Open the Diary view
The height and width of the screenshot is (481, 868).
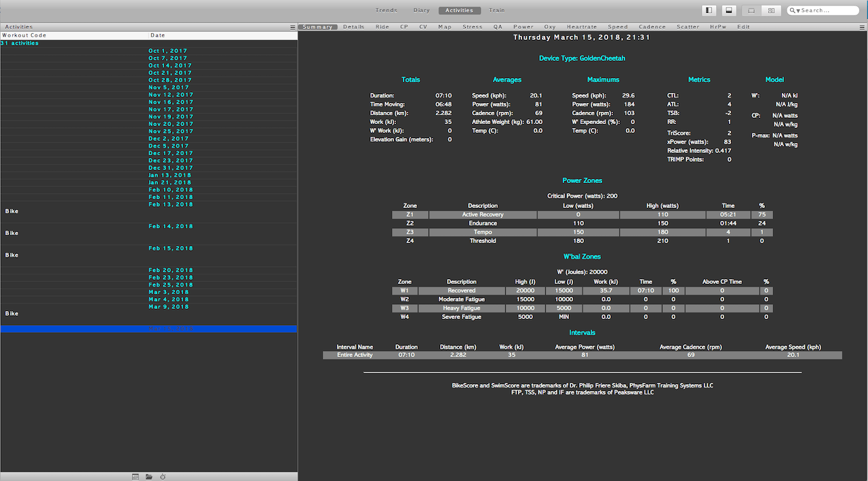[x=421, y=10]
